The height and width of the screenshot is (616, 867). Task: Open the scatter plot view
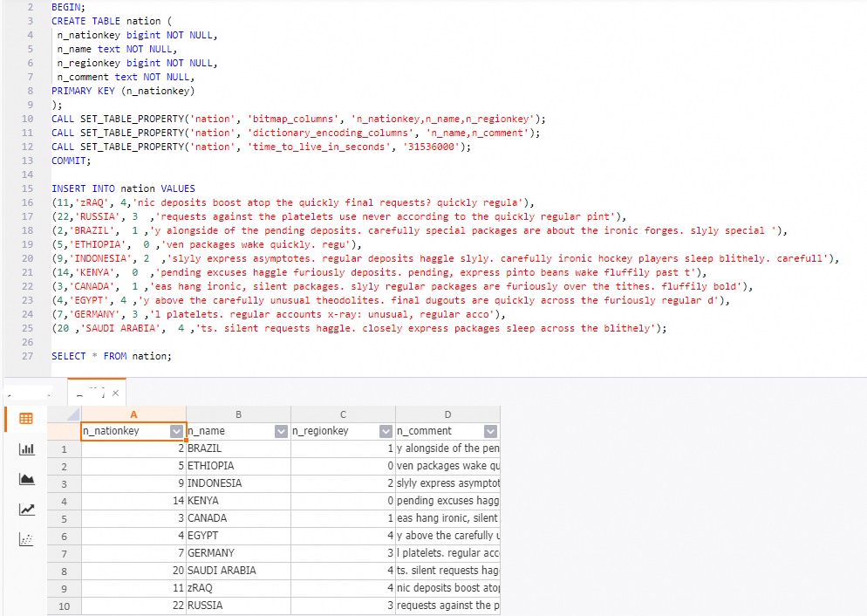(26, 540)
